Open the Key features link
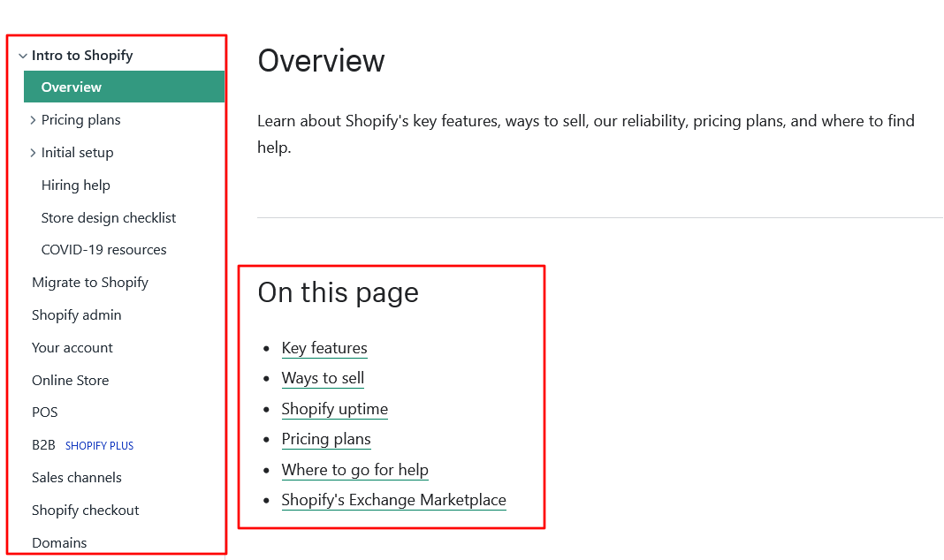 click(x=324, y=348)
